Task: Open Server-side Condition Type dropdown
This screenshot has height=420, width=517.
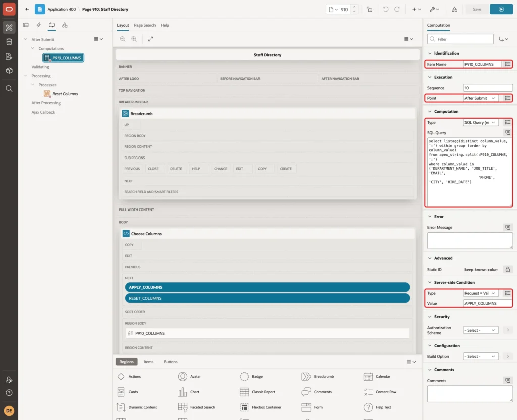Action: 480,293
